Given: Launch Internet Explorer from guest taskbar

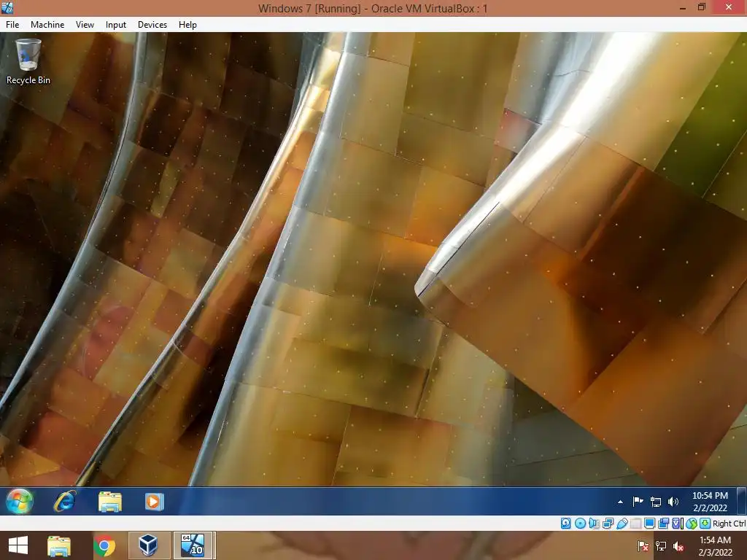Looking at the screenshot, I should pos(65,501).
